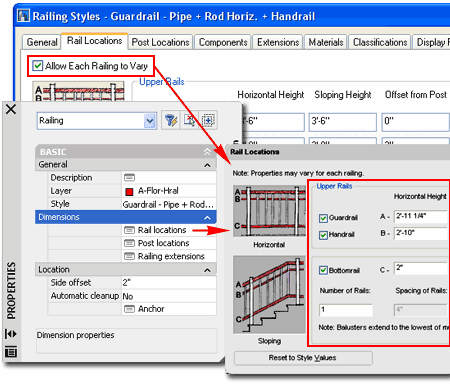Click the Post locations property label
Viewport: 450px width, 385px height.
(x=164, y=243)
